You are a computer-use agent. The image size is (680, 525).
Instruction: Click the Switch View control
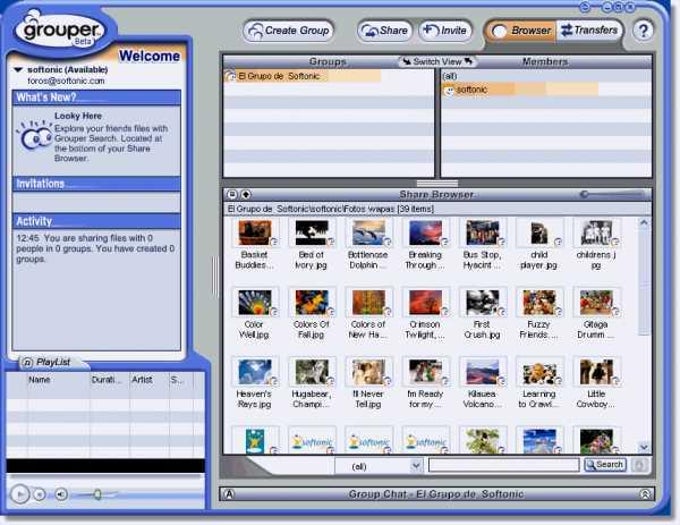(x=437, y=62)
